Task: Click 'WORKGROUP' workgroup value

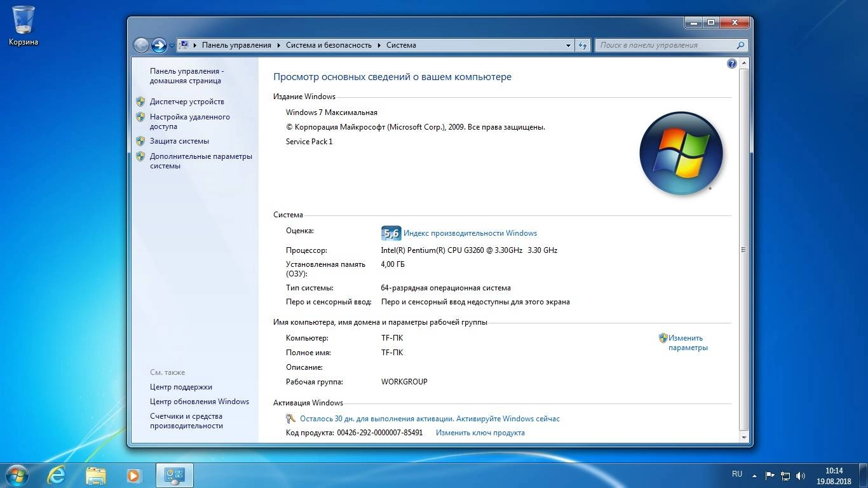Action: coord(404,382)
